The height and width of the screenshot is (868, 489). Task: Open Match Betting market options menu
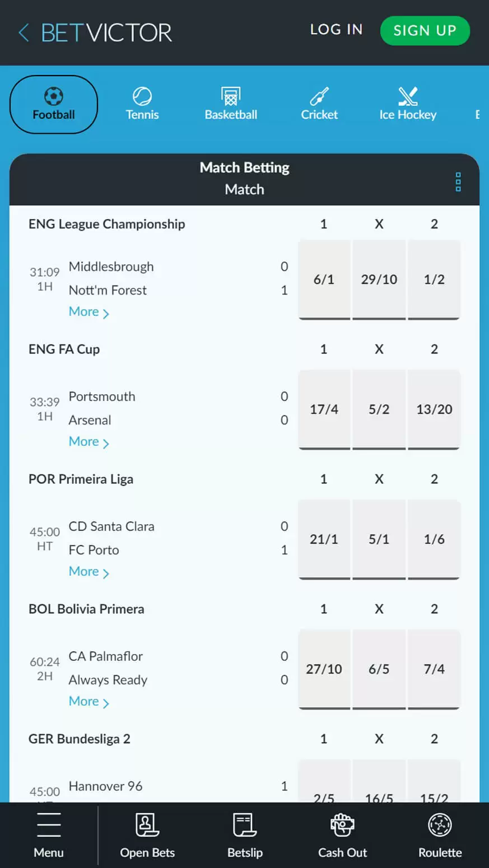(458, 182)
